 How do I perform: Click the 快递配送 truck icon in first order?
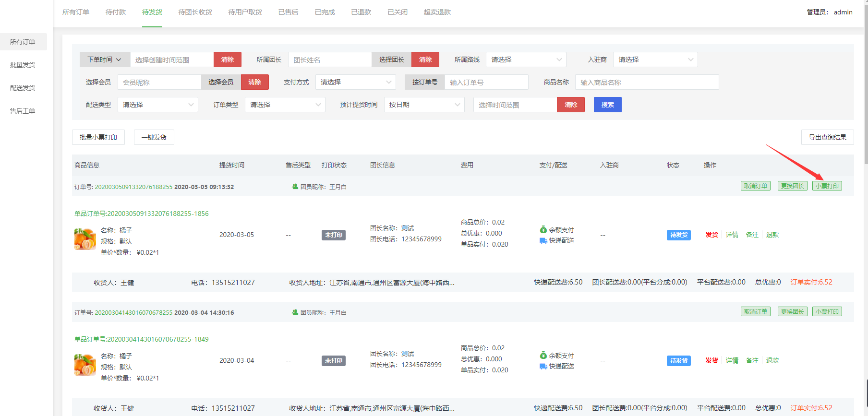click(x=543, y=241)
